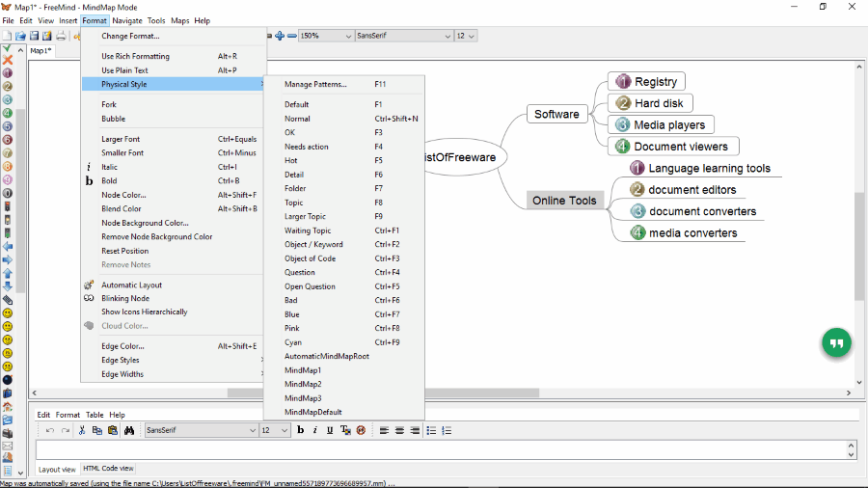Toggle italic button in note editor toolbar
This screenshot has height=488, width=868.
315,430
